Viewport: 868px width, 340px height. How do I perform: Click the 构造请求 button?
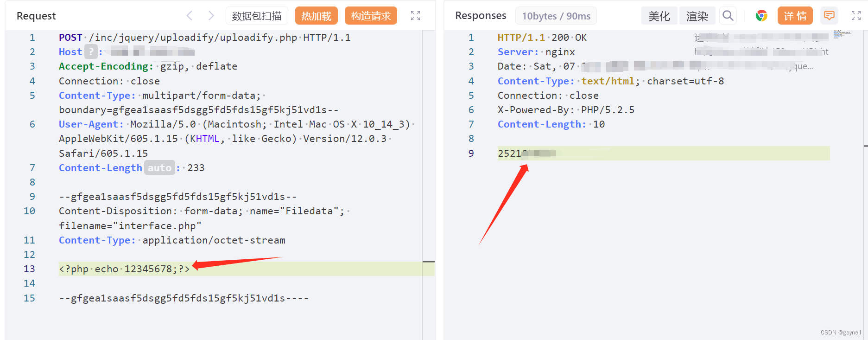coord(371,16)
